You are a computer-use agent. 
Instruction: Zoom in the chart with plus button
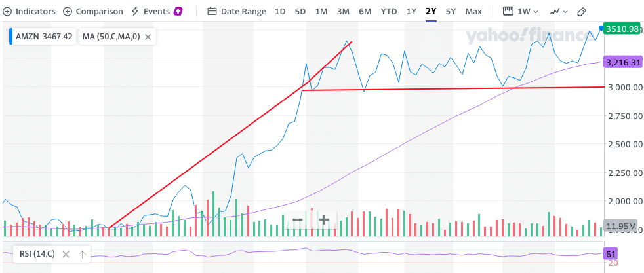click(323, 220)
